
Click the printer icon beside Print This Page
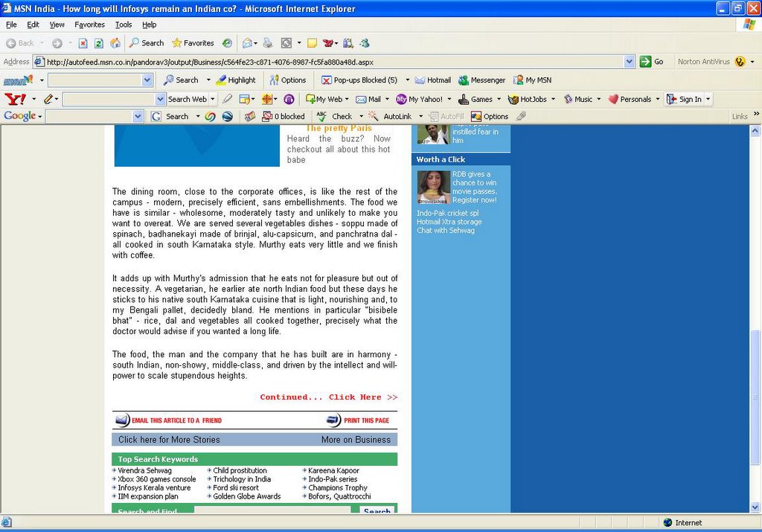pos(334,420)
